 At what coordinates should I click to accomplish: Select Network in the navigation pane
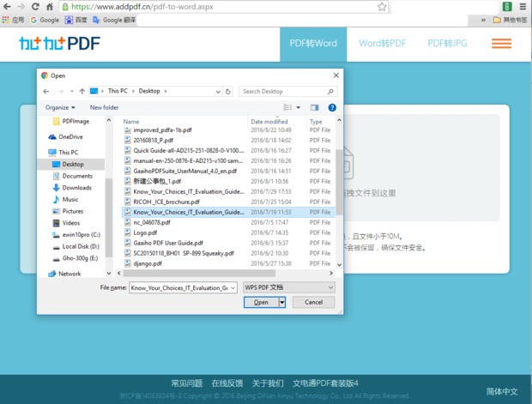64,274
